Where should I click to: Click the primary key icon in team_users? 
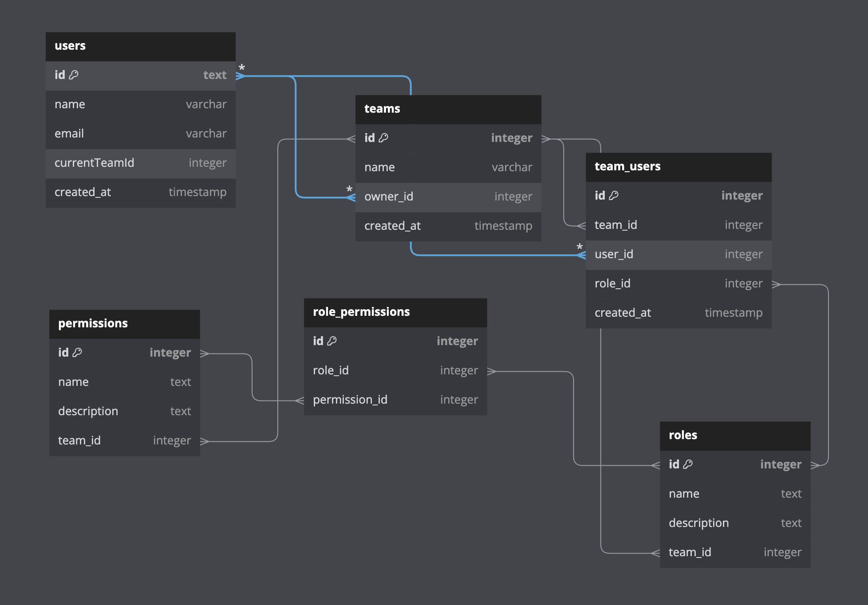[x=614, y=196]
